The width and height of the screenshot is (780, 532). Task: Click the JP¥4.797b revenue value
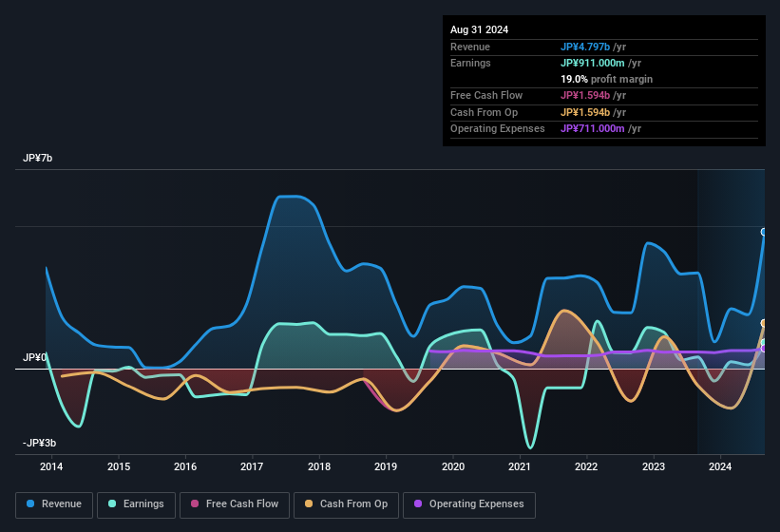pyautogui.click(x=585, y=47)
